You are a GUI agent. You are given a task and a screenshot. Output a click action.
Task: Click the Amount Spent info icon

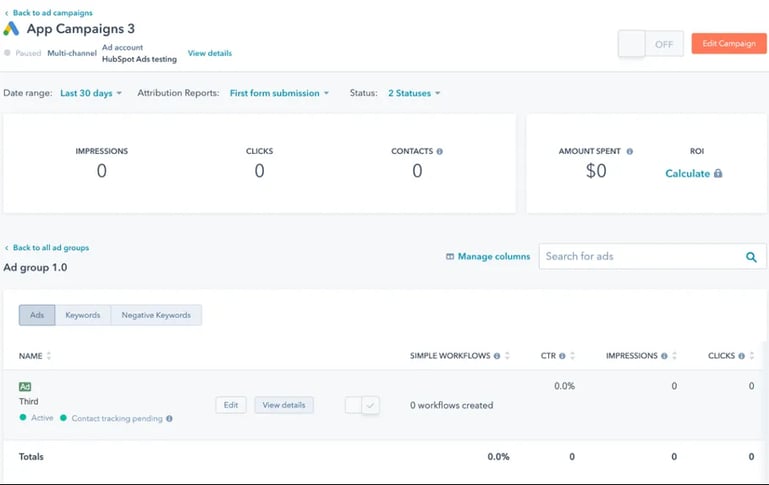coord(630,152)
